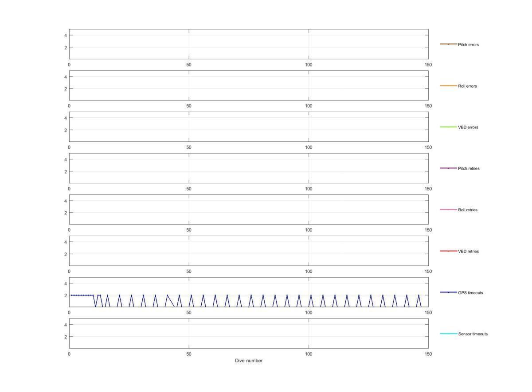The height and width of the screenshot is (392, 532).
Task: Click the blue GPS timeouts legend line
Action: 448,292
